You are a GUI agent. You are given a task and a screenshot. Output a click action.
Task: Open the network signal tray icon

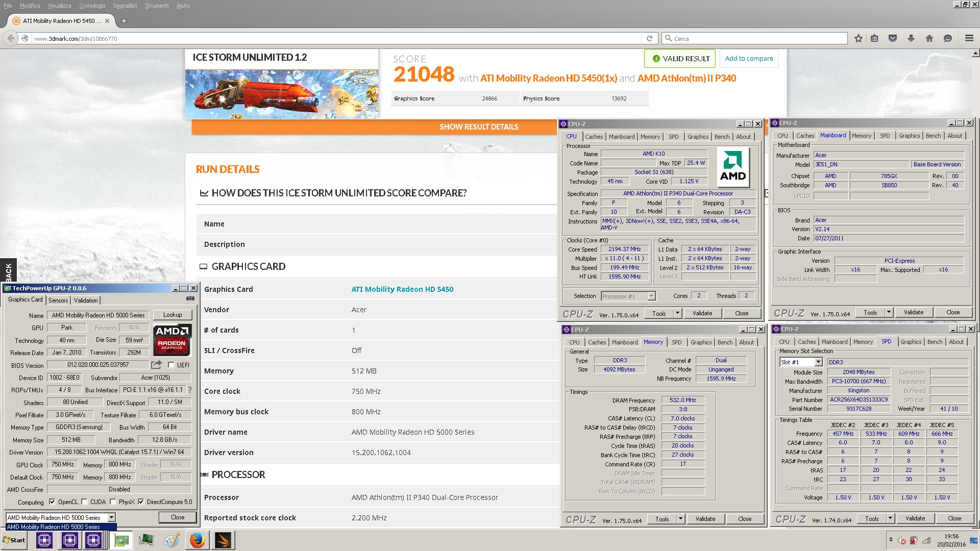pyautogui.click(x=926, y=541)
